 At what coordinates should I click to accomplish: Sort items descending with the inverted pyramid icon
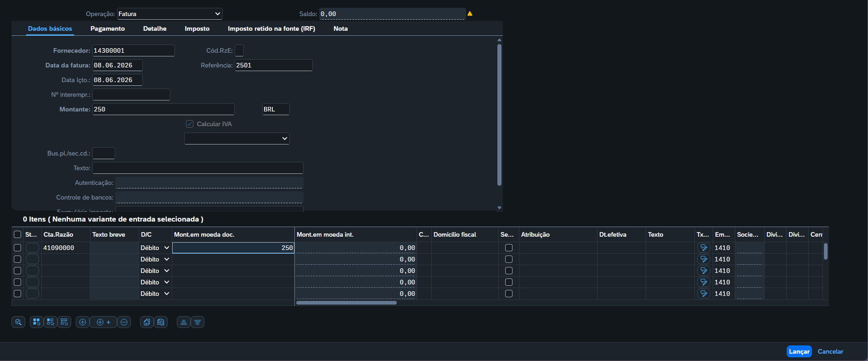click(x=197, y=322)
